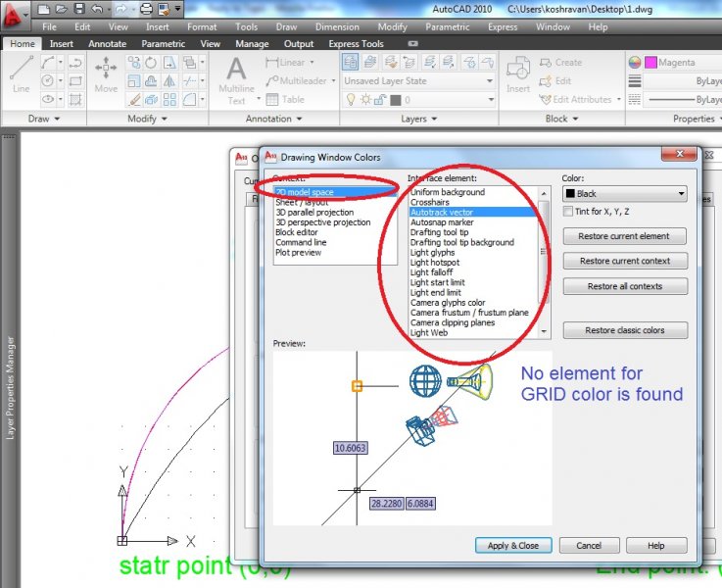Image resolution: width=722 pixels, height=588 pixels.
Task: Open the Color dropdown showing Black
Action: (625, 194)
